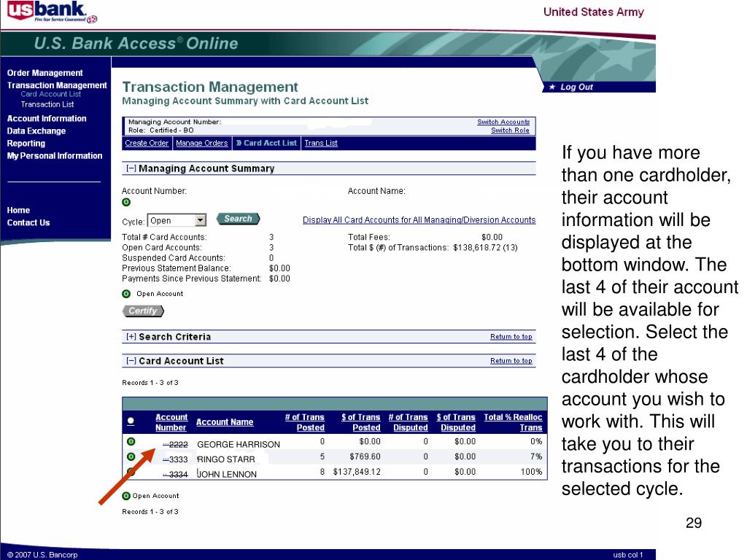
Task: Open Order Management in sidebar
Action: click(x=44, y=73)
